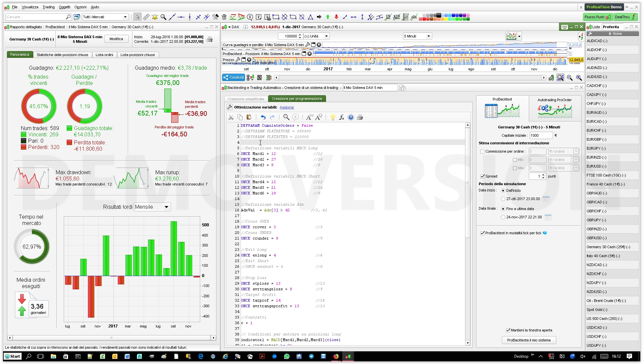Select the green up arrow drawing tool

tap(328, 17)
